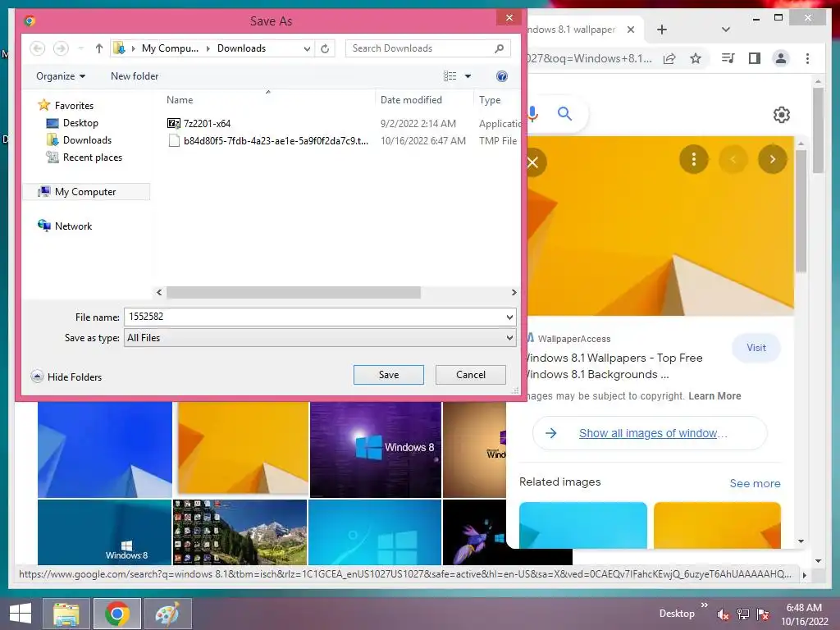The image size is (840, 630).
Task: Open the Action Center flag icon
Action: (763, 614)
